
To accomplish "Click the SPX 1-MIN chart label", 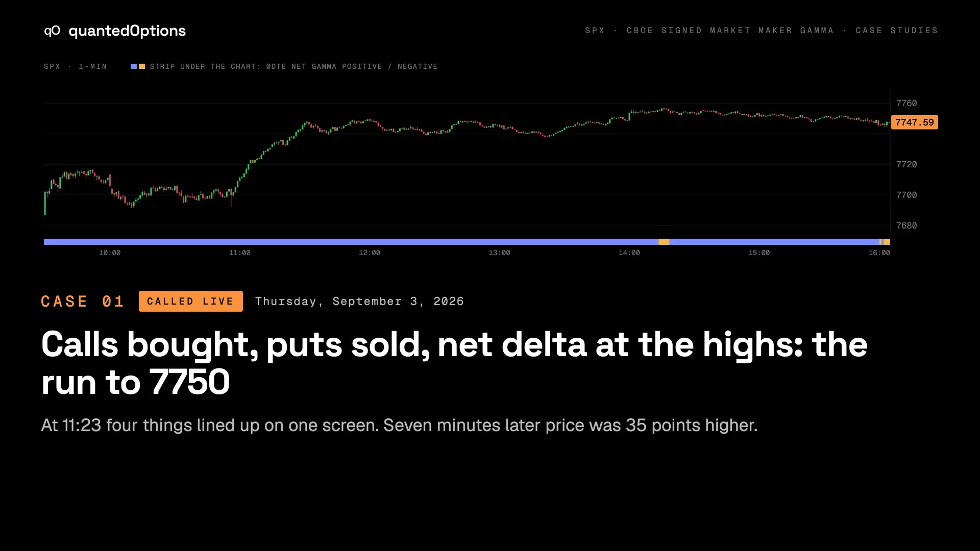I will point(76,66).
